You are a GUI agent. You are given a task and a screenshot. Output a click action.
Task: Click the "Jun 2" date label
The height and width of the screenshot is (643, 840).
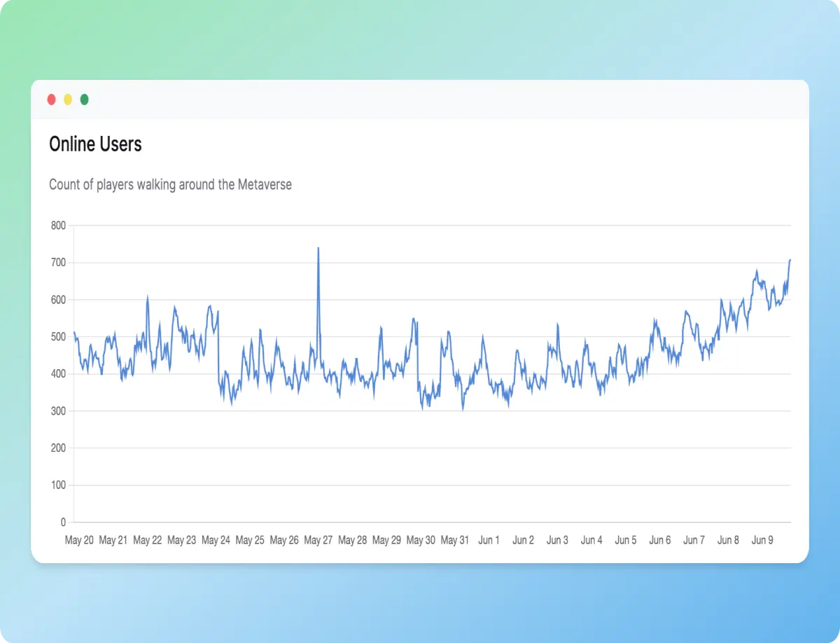[524, 541]
